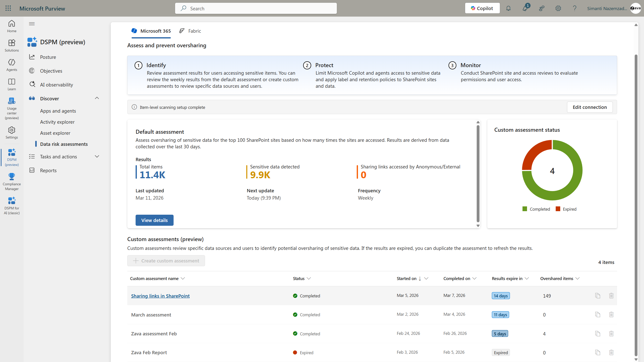
Task: Click into the Search box
Action: click(x=256, y=8)
